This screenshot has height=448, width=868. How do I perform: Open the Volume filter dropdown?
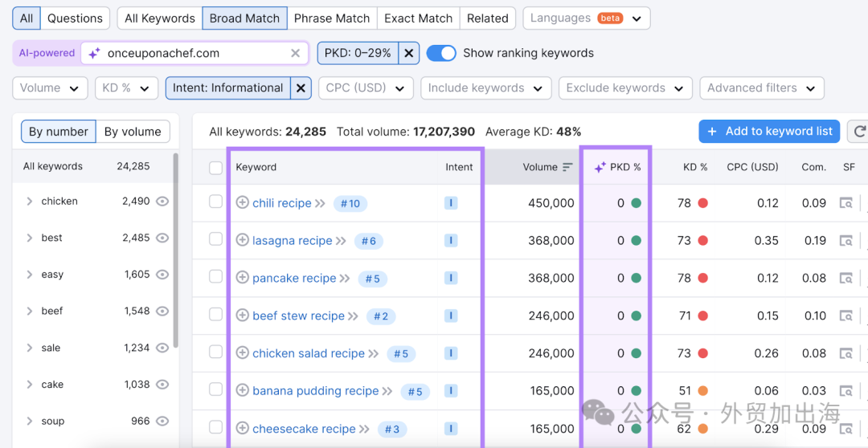[x=50, y=88]
